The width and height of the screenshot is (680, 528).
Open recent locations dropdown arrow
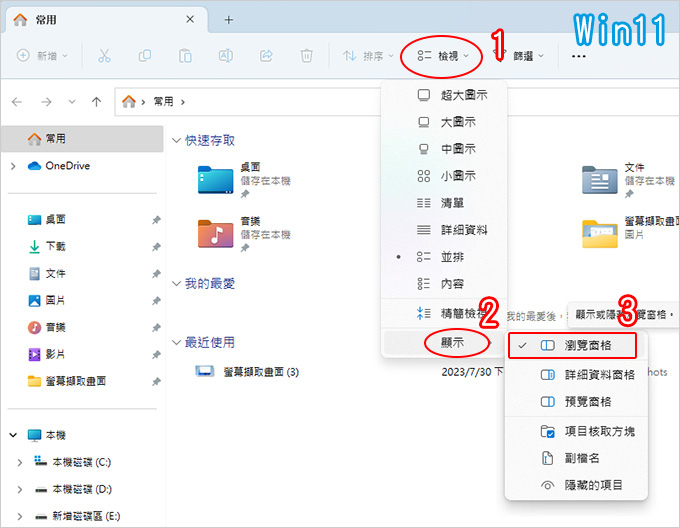pyautogui.click(x=72, y=102)
